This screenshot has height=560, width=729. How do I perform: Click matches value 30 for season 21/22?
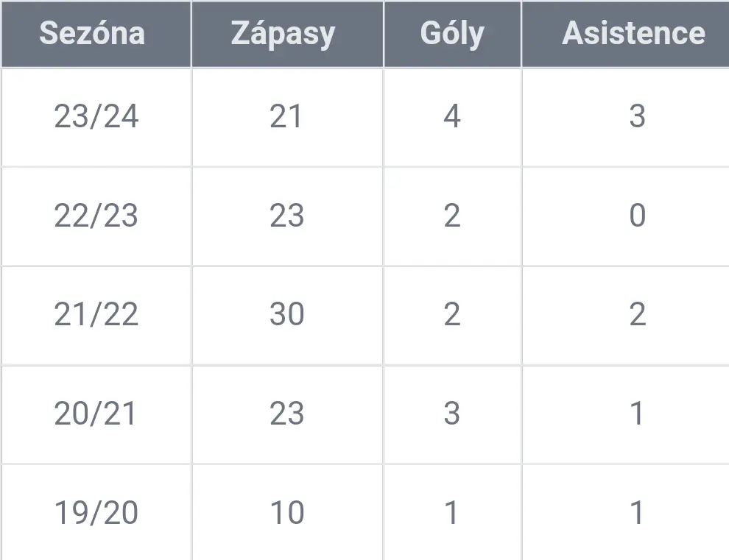tap(287, 316)
